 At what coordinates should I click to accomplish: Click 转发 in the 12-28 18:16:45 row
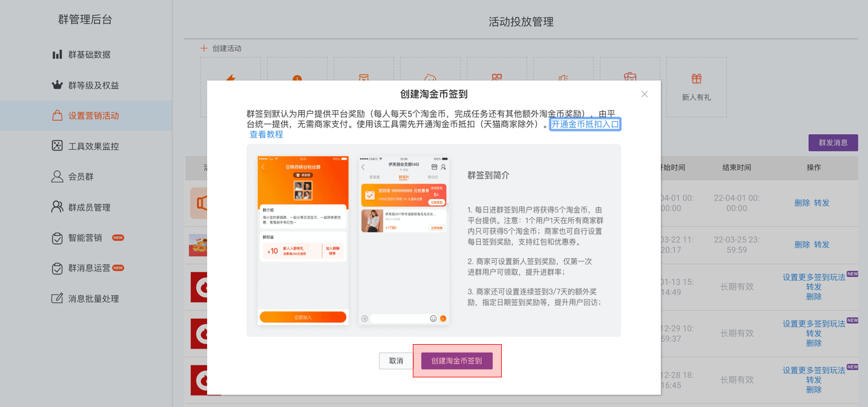click(x=814, y=380)
